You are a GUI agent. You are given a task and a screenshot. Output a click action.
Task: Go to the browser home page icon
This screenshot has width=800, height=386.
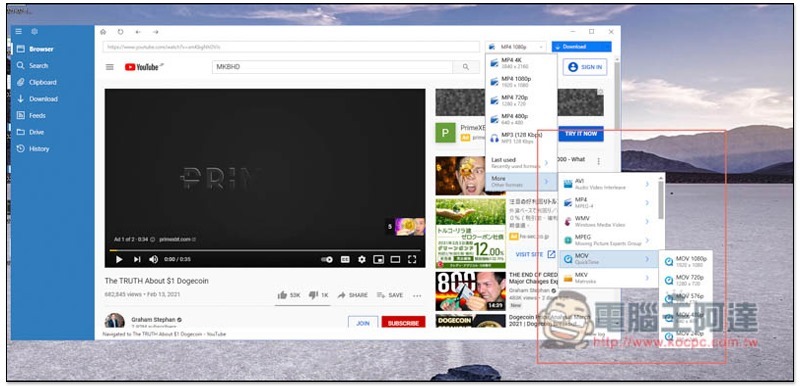tap(103, 32)
